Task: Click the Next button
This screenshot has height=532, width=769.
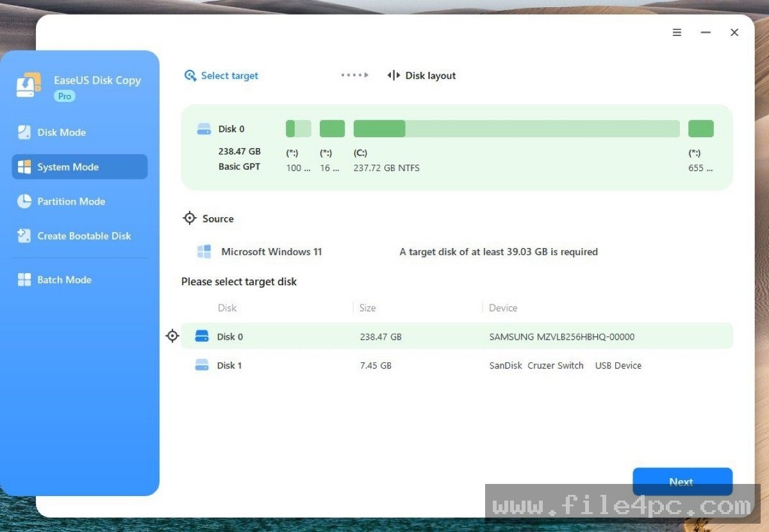Action: coord(682,482)
